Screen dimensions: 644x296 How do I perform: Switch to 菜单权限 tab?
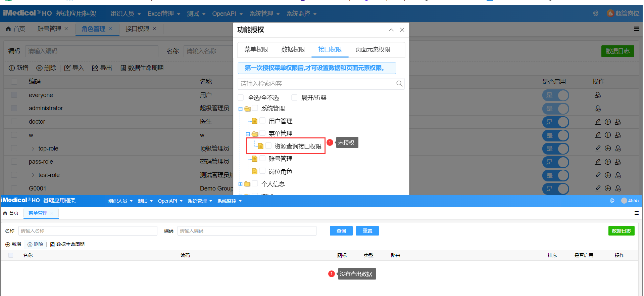256,49
